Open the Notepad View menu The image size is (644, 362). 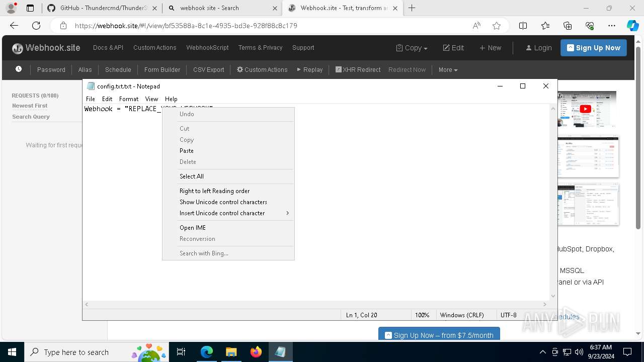pos(151,99)
